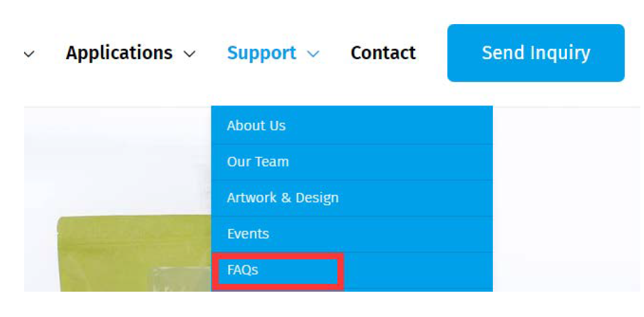Click the pouch's translucent window

180,278
